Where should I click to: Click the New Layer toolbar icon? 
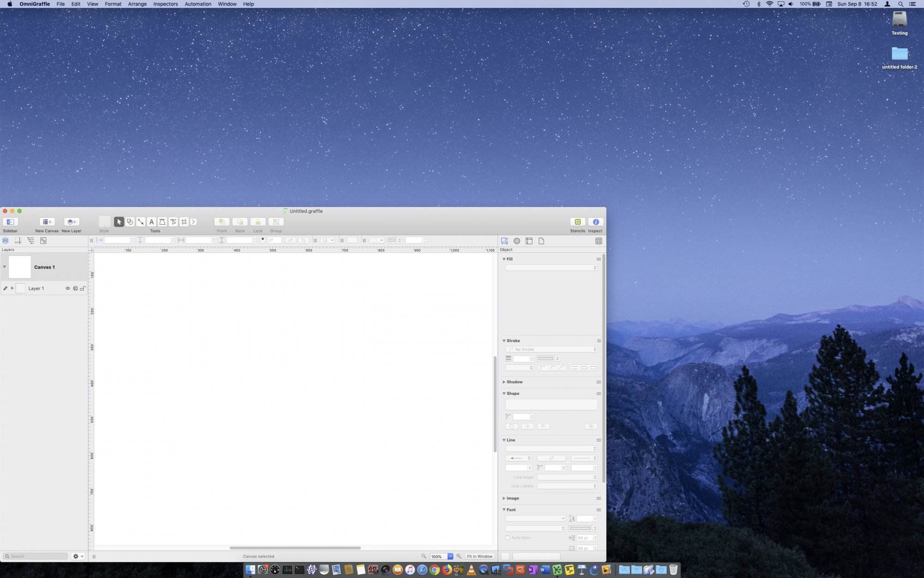(72, 222)
